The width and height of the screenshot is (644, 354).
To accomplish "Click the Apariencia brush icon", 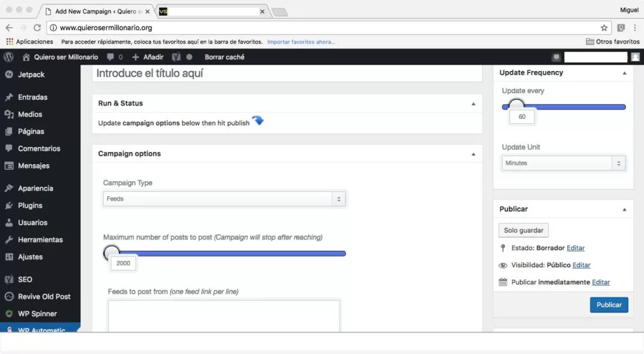I will coord(9,188).
